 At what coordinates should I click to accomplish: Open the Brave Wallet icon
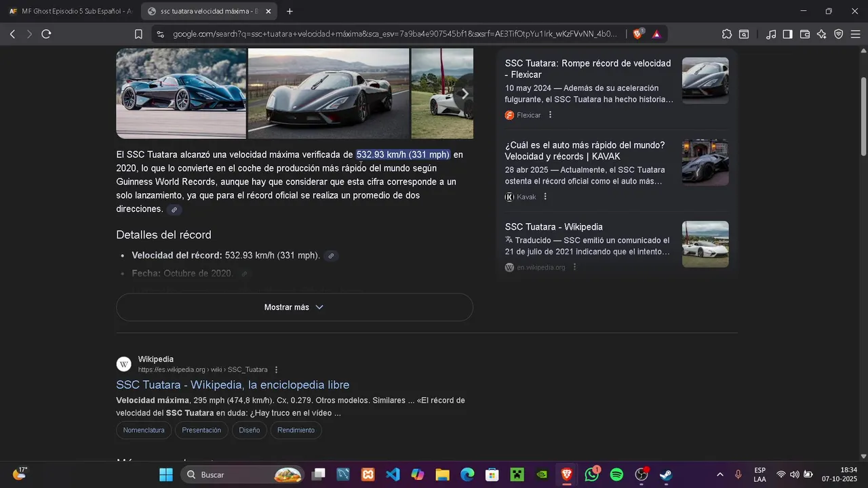click(x=805, y=34)
